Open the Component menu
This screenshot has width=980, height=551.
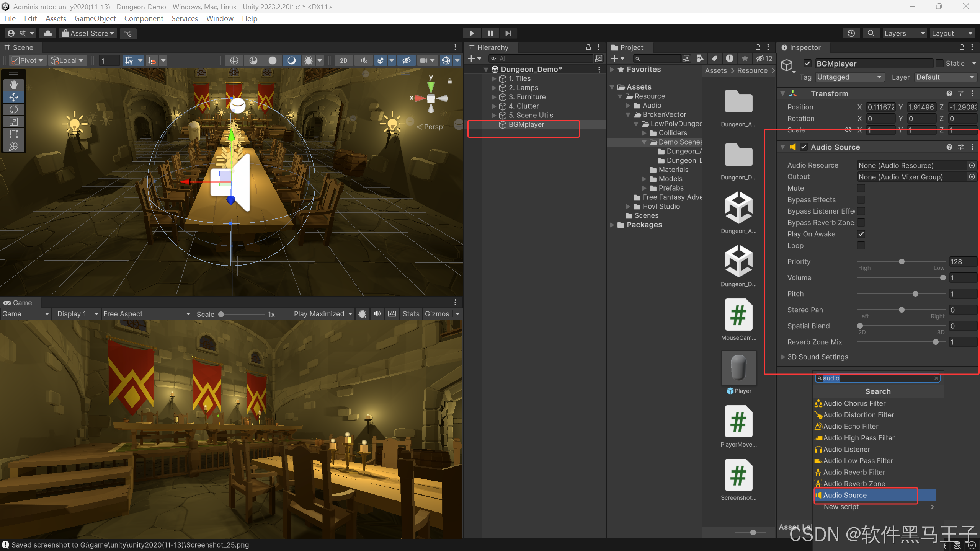[x=144, y=18]
